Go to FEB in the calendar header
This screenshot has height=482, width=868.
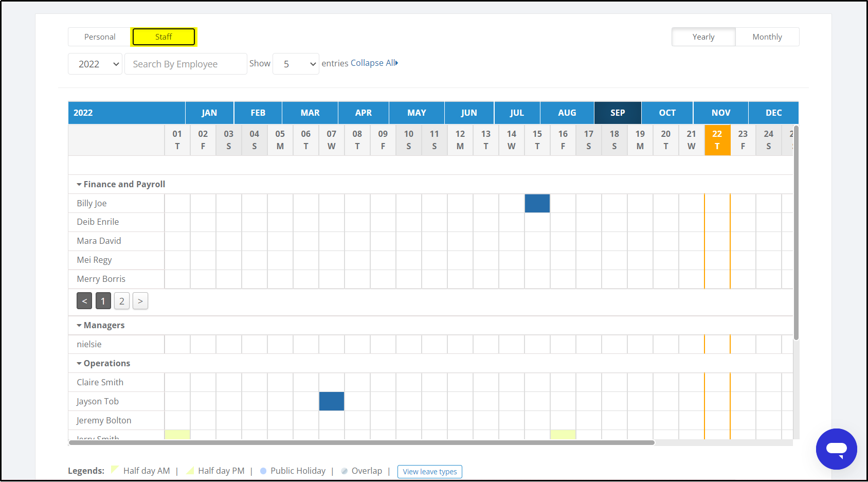258,113
